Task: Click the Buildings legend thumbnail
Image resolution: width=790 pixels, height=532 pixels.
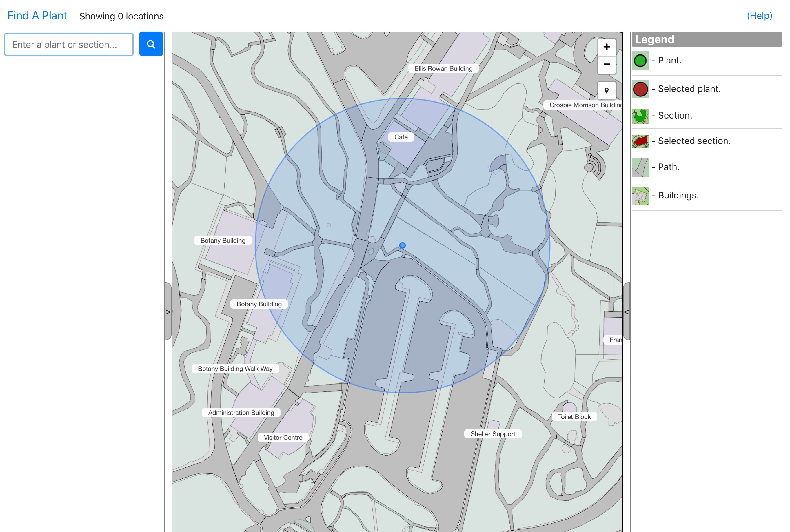Action: [x=640, y=196]
